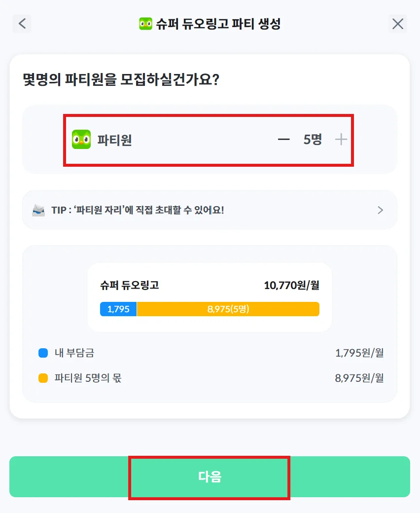Click the envelope icon in the TIP banner
The width and height of the screenshot is (420, 513).
point(38,210)
